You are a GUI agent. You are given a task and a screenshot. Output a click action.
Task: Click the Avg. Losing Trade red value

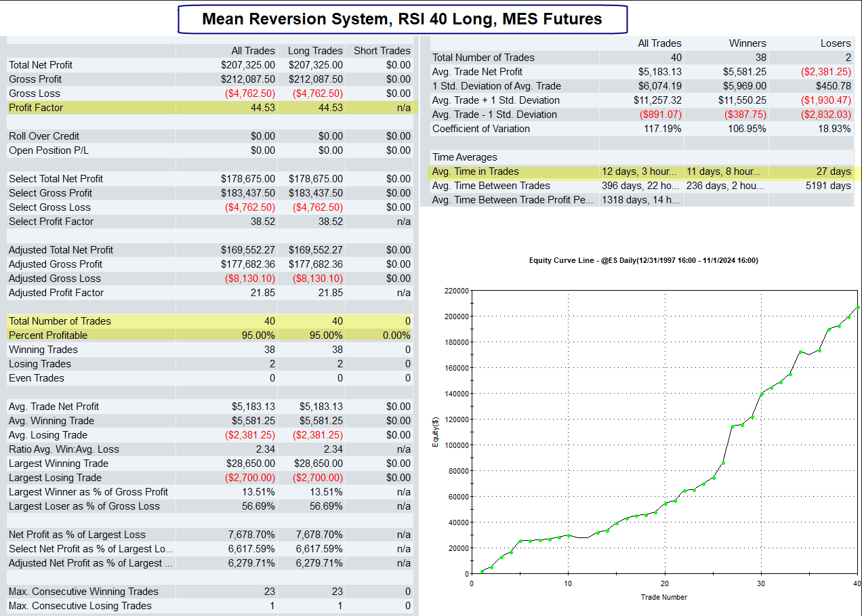click(250, 435)
